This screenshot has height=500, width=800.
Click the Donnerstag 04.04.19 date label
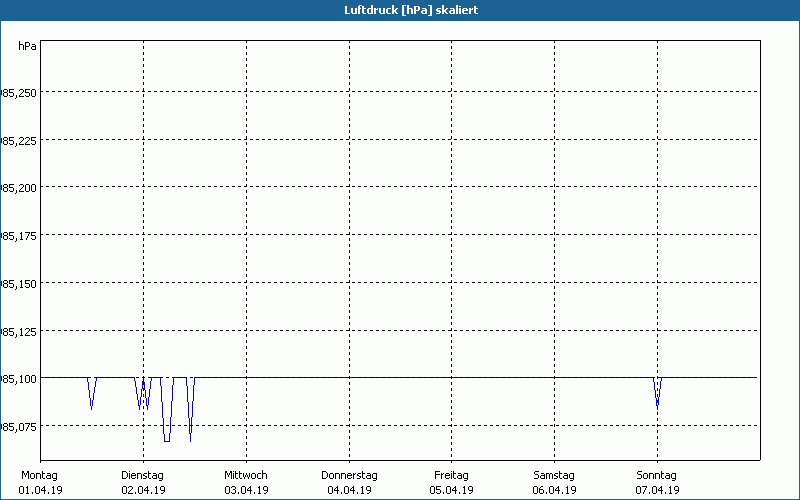point(349,482)
